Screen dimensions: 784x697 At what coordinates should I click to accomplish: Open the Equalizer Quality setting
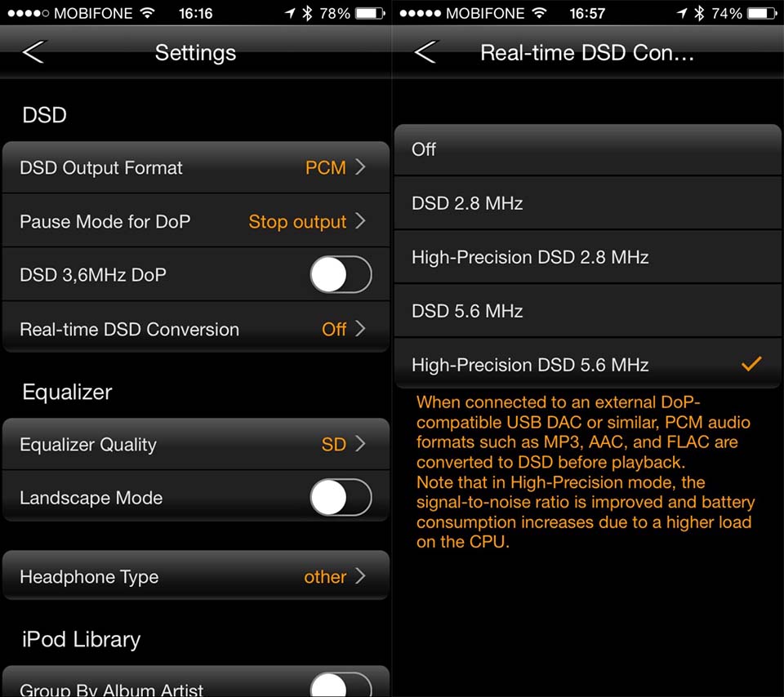[196, 444]
